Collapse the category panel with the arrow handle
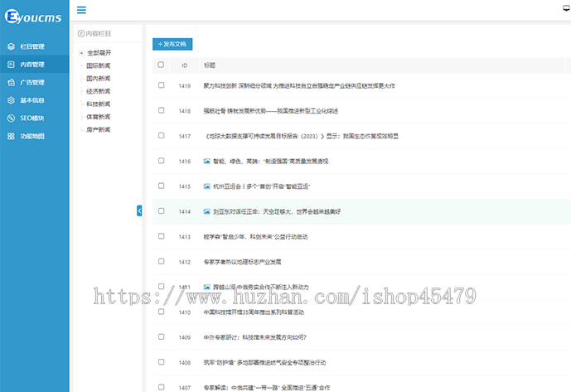Screen dimensions: 571x392 [x=139, y=211]
